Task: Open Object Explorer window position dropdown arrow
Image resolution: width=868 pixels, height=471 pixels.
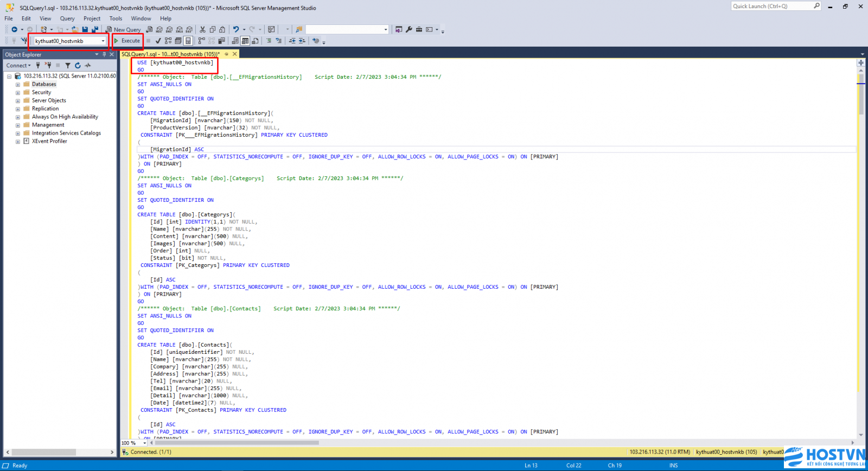Action: 97,54
